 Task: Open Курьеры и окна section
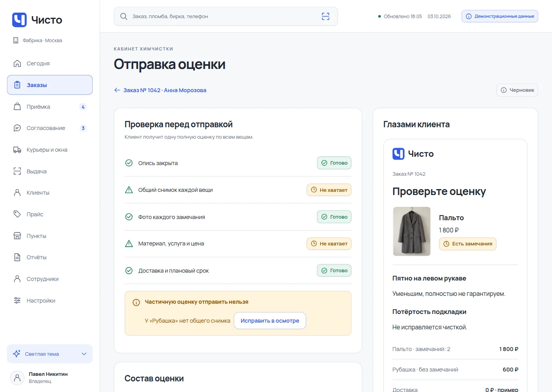[x=50, y=150]
